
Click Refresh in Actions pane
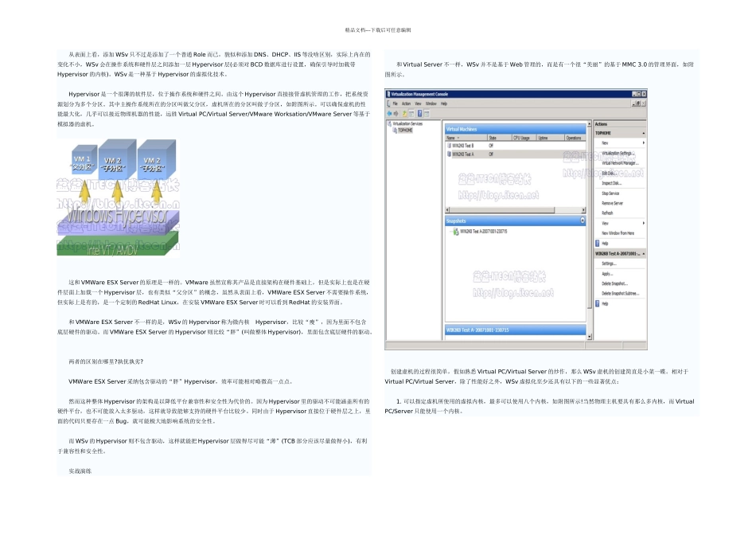pyautogui.click(x=607, y=213)
